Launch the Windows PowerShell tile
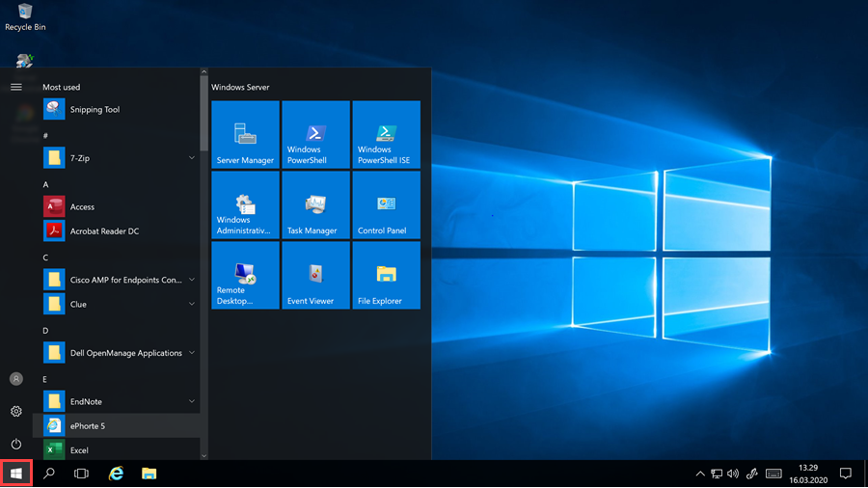Viewport: 868px width, 488px height. [x=315, y=134]
